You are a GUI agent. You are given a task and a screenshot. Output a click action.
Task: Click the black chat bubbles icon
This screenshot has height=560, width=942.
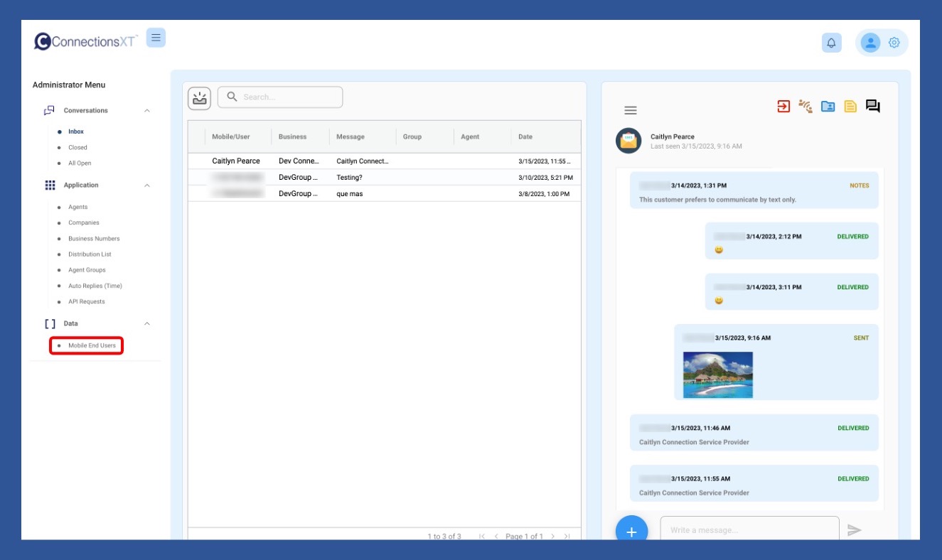(873, 107)
